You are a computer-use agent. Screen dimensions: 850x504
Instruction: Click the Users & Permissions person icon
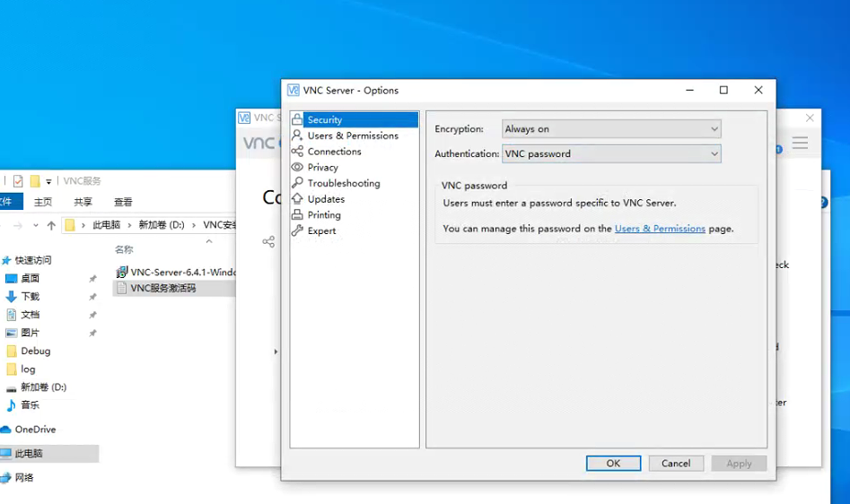297,135
